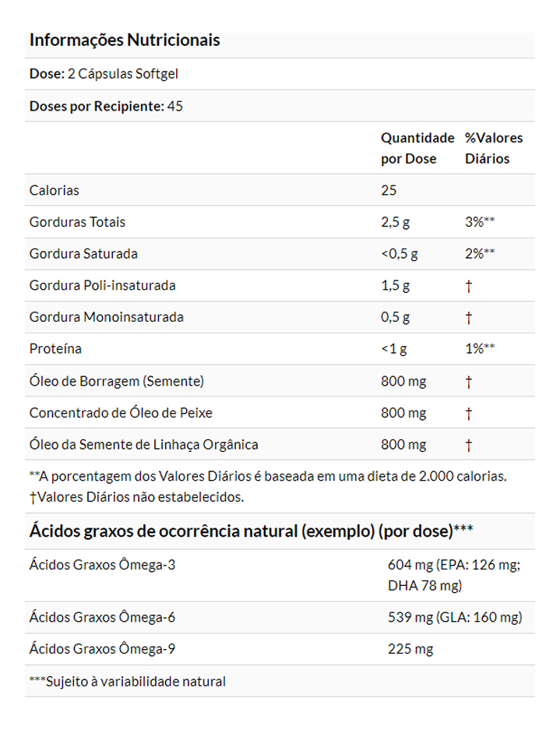Viewport: 560px width, 730px height.
Task: Click the Gordura Saturada row label
Action: pos(83,254)
